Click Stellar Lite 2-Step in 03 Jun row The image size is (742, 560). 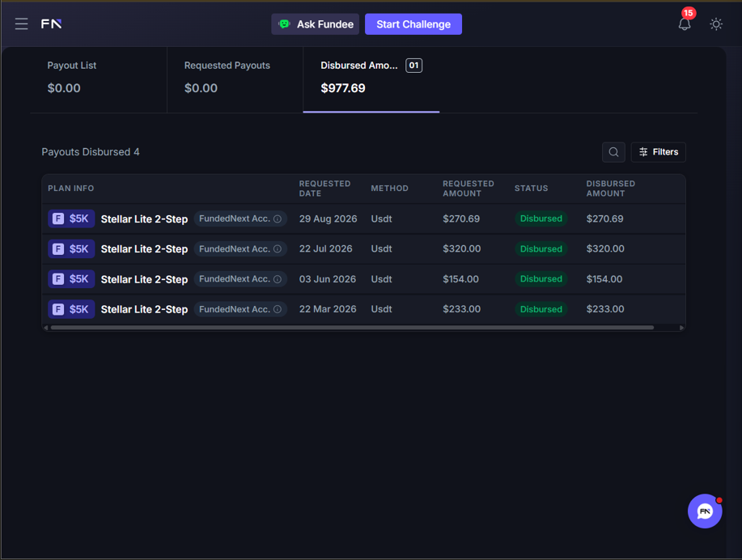(x=144, y=279)
